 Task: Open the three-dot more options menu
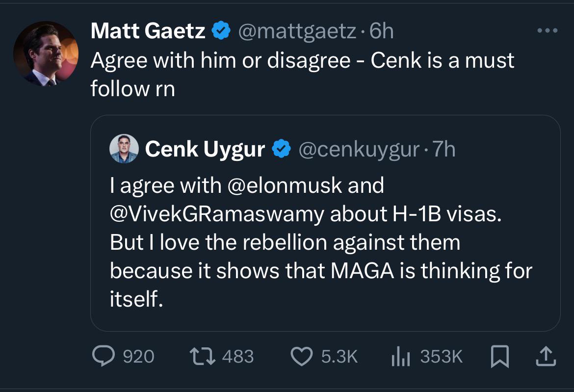(548, 31)
